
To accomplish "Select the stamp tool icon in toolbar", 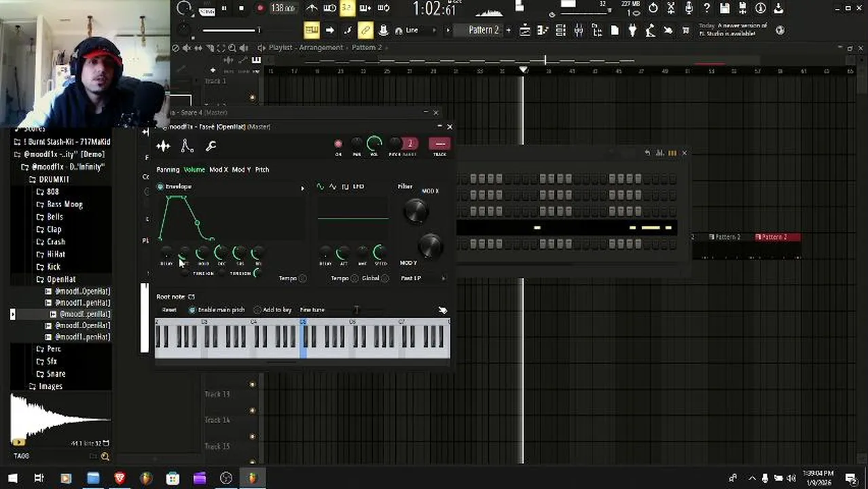I will coord(383,30).
